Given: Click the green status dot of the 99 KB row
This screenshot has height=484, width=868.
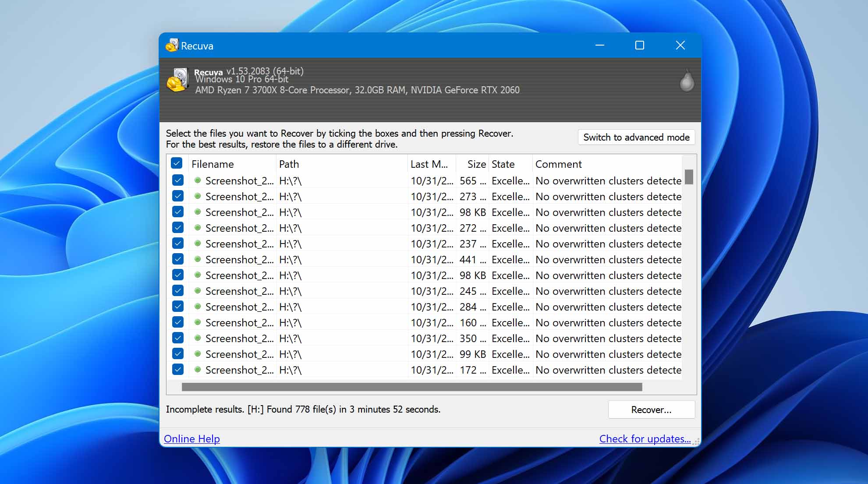Looking at the screenshot, I should (198, 353).
